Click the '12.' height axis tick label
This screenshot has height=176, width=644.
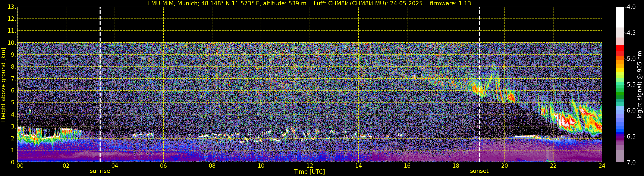click(x=12, y=19)
